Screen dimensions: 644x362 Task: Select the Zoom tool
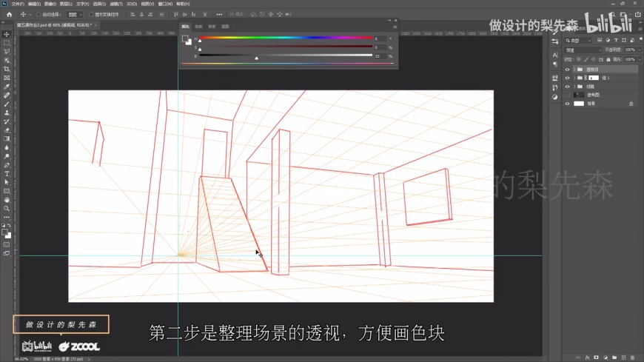[x=7, y=208]
